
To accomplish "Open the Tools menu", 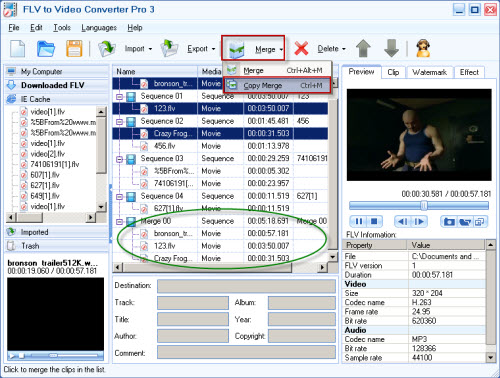I will click(x=62, y=28).
